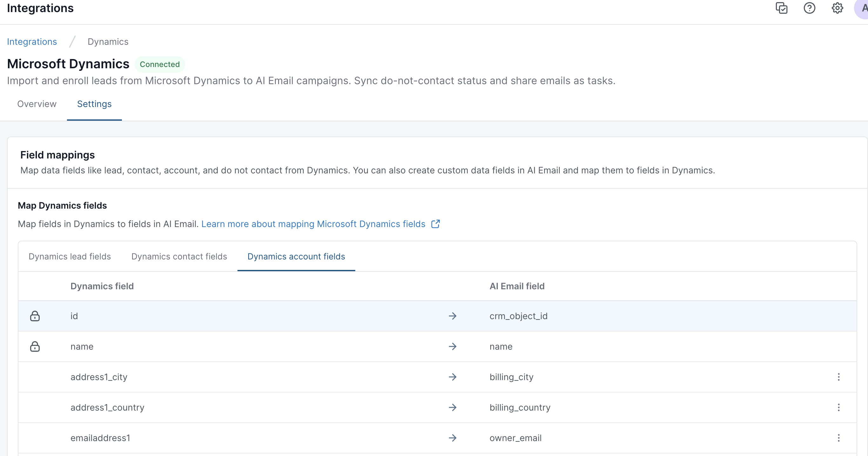Image resolution: width=868 pixels, height=456 pixels.
Task: Click the arrow icon in the emailaddress1 row
Action: [452, 438]
